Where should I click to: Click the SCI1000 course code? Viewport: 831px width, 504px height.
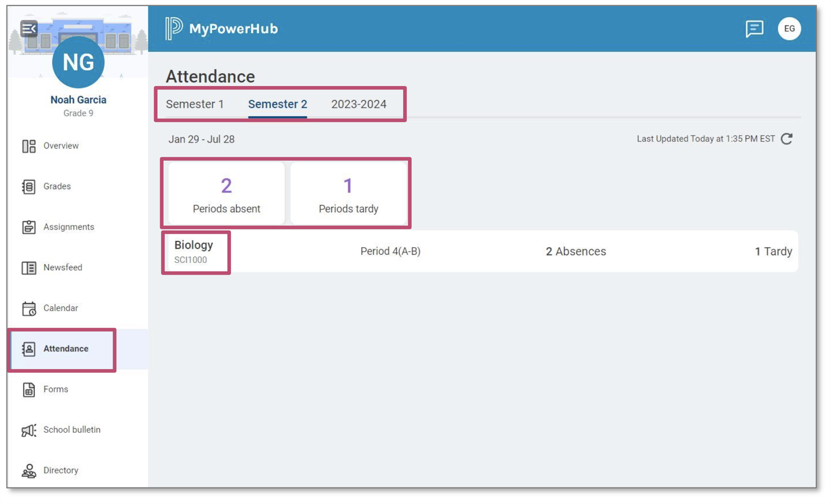190,260
